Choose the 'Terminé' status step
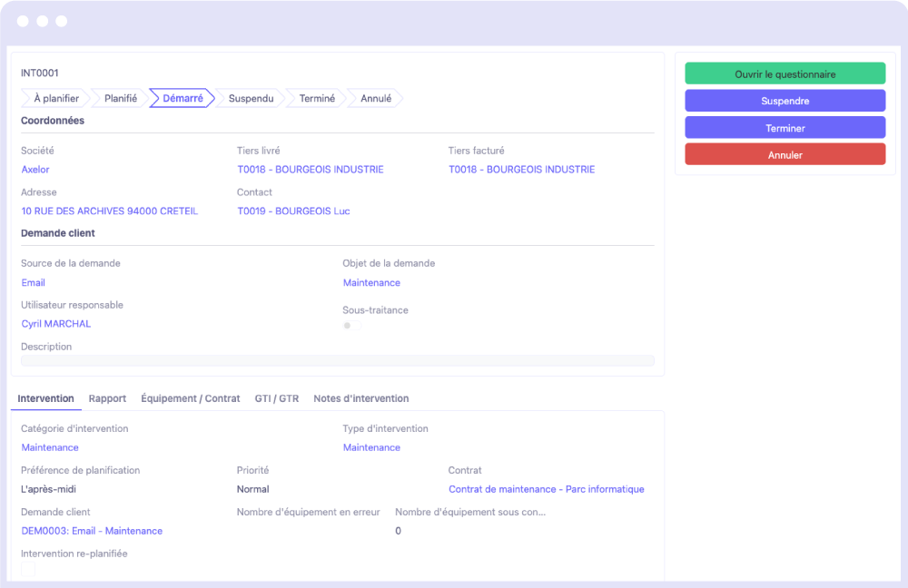This screenshot has width=908, height=588. [x=317, y=98]
